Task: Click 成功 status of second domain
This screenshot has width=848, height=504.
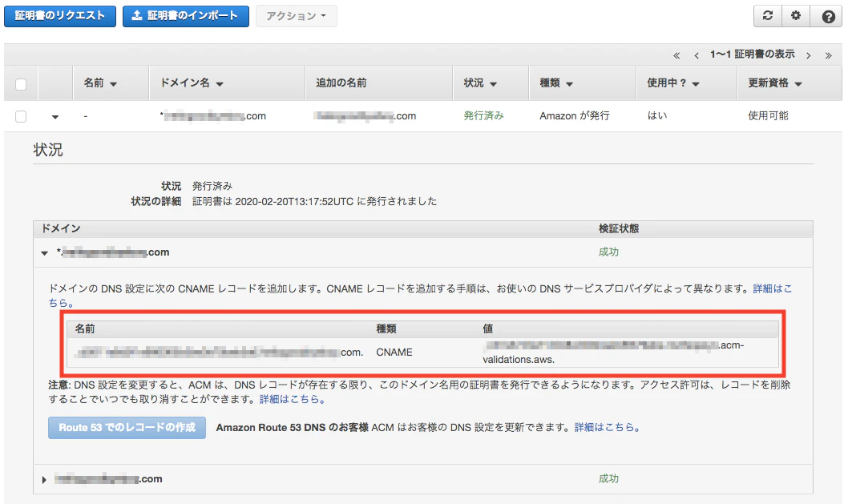Action: pos(608,478)
